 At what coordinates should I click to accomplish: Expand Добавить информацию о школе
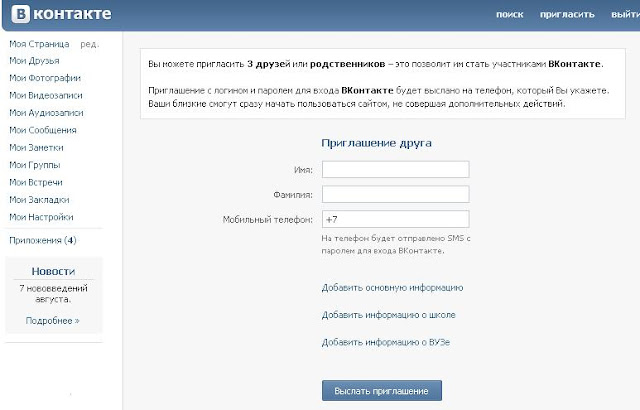coord(389,315)
